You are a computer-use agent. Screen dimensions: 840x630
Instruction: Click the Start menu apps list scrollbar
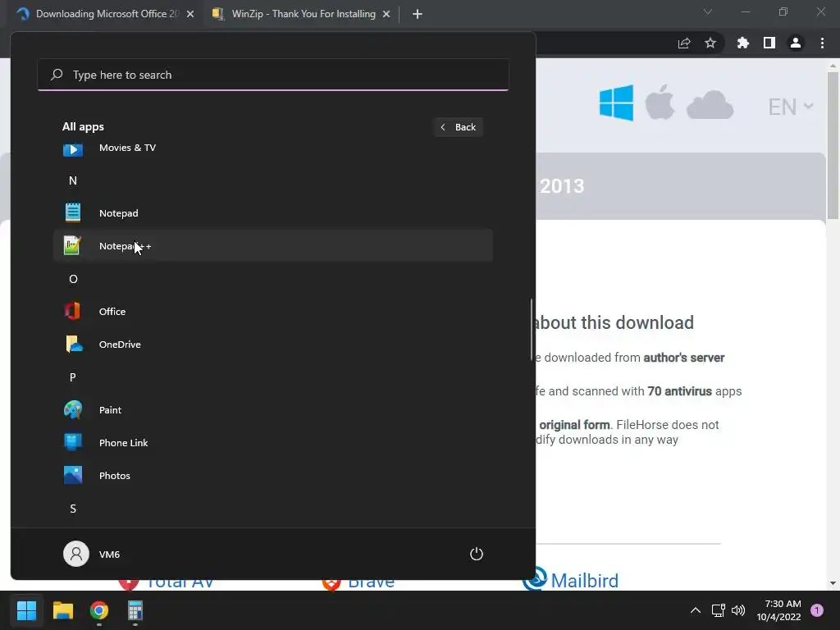(532, 329)
